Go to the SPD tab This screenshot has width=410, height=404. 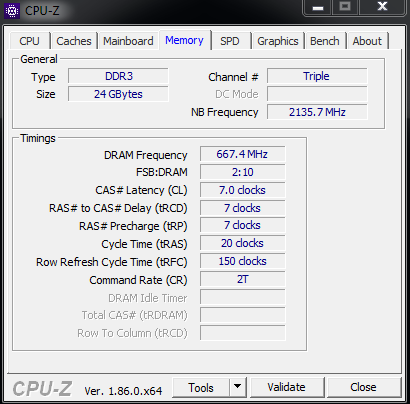230,41
